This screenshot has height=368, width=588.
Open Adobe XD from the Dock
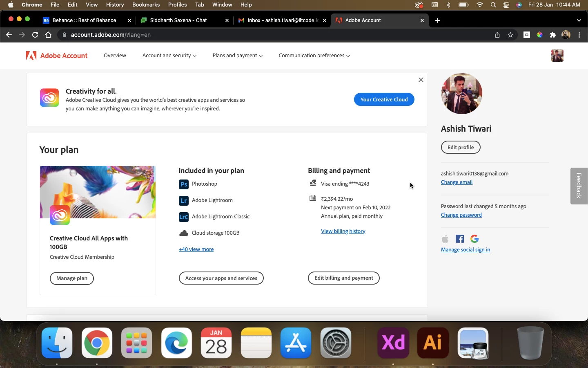pos(393,343)
